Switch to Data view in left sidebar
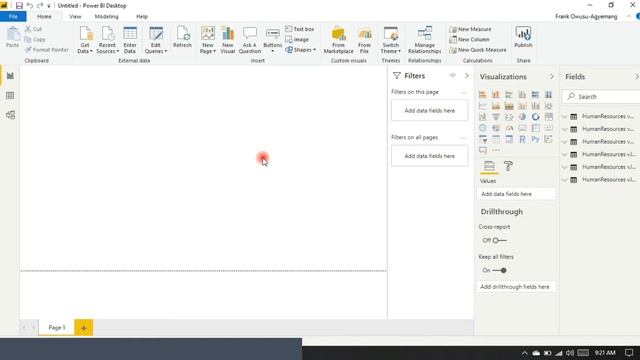Screen dimensions: 640x360 pyautogui.click(x=10, y=96)
